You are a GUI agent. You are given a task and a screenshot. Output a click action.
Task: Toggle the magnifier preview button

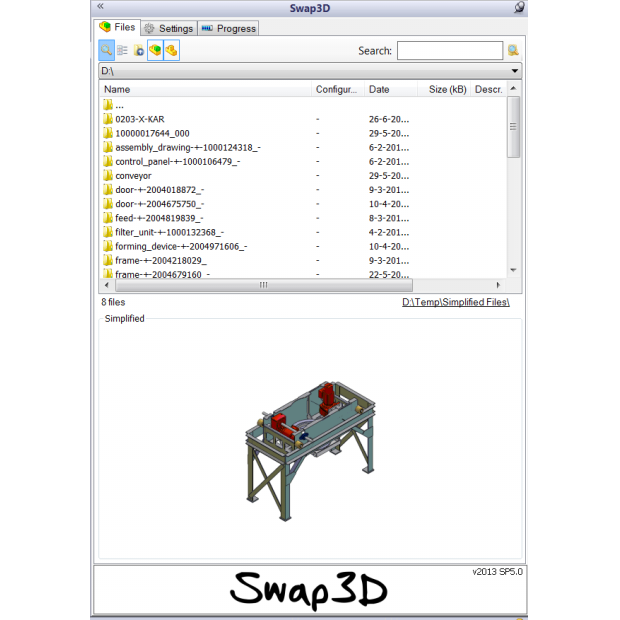pyautogui.click(x=106, y=50)
